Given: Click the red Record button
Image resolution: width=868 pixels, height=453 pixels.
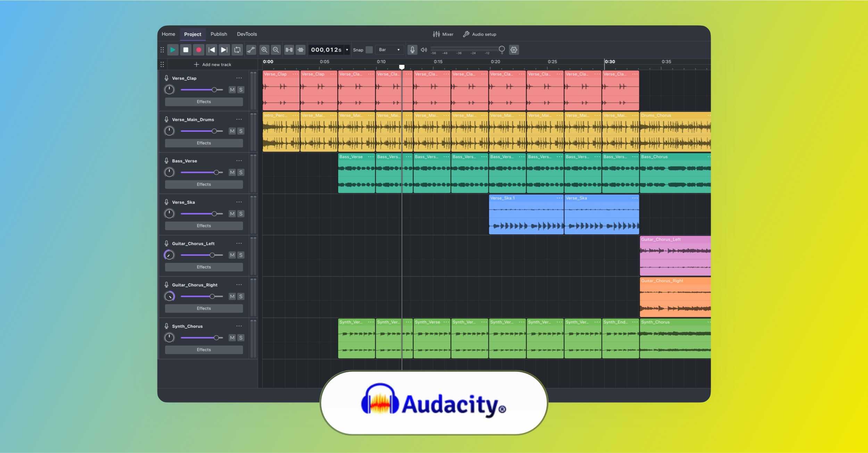Looking at the screenshot, I should click(x=199, y=50).
